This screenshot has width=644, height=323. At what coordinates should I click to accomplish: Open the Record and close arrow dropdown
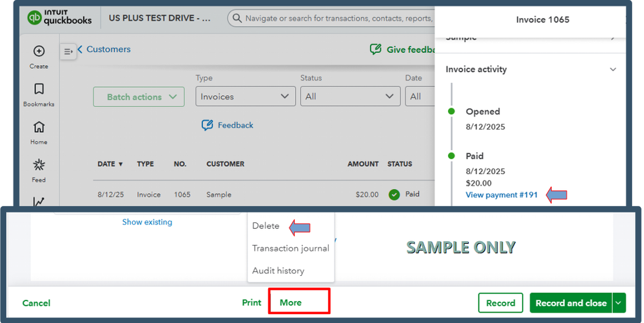coord(618,303)
